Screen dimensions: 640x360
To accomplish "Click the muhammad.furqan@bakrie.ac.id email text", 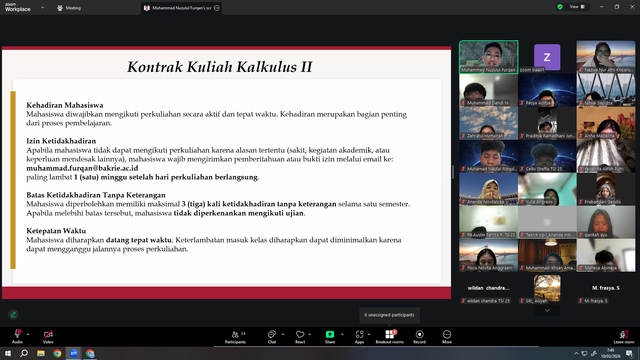I will click(82, 168).
